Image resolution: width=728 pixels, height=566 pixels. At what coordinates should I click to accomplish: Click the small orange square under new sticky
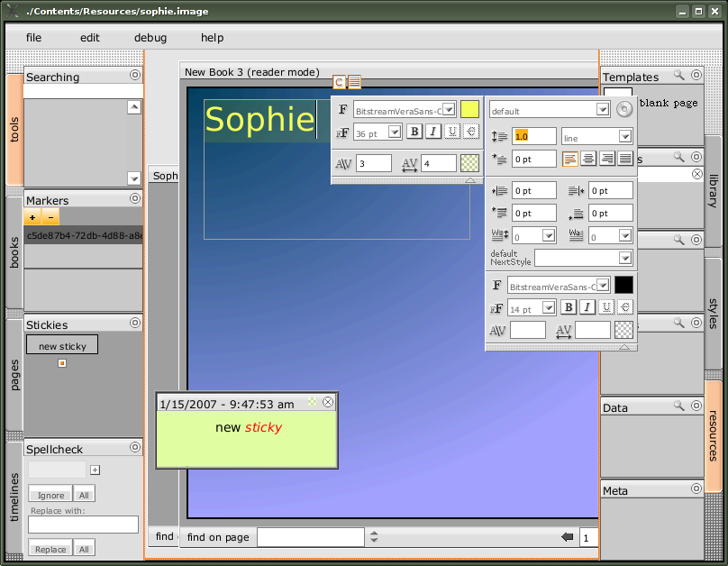[x=62, y=363]
